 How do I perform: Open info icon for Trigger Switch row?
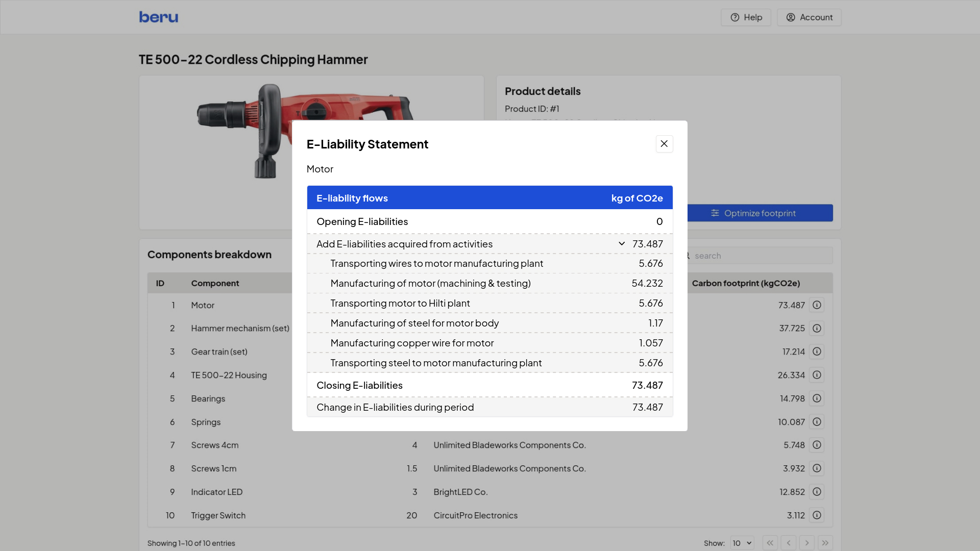[x=817, y=515]
